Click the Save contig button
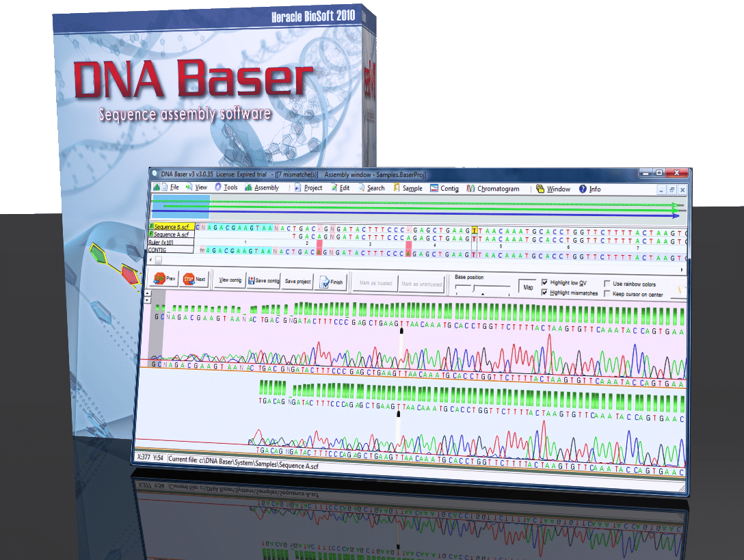 point(264,281)
